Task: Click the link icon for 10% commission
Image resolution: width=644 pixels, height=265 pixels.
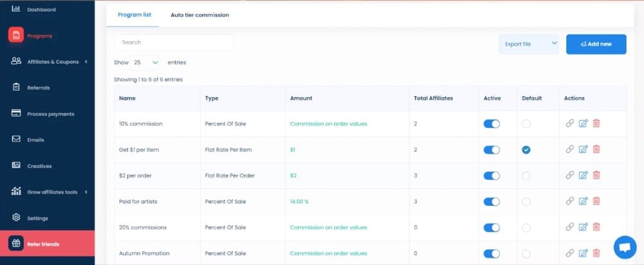Action: coord(569,123)
